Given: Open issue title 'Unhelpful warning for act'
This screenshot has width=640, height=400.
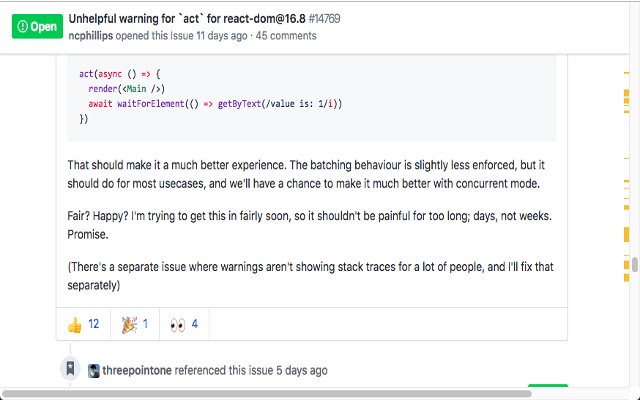Looking at the screenshot, I should 187,19.
